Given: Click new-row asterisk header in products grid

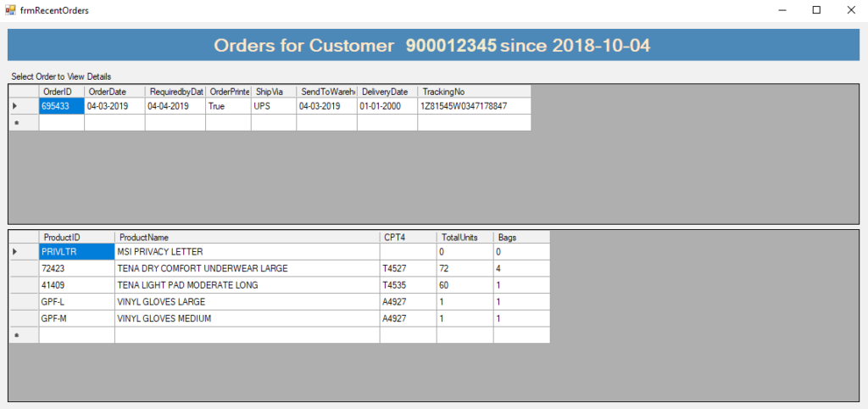Looking at the screenshot, I should tap(23, 335).
